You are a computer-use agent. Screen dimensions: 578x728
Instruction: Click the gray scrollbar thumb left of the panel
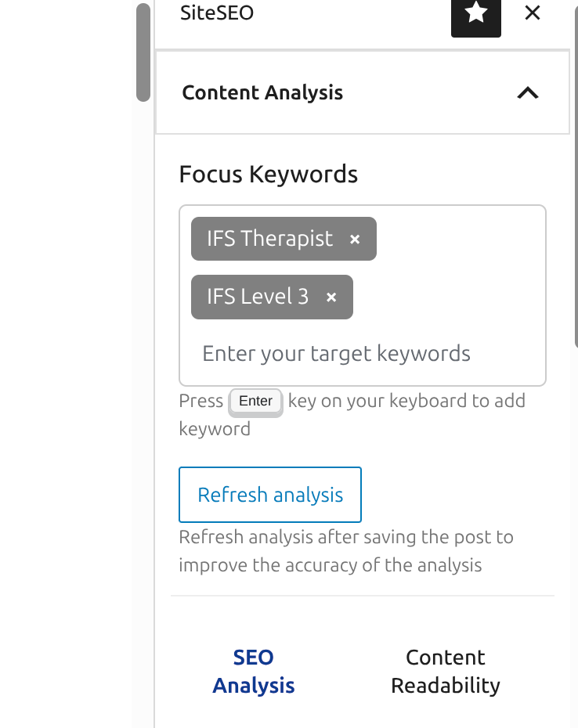tap(143, 52)
